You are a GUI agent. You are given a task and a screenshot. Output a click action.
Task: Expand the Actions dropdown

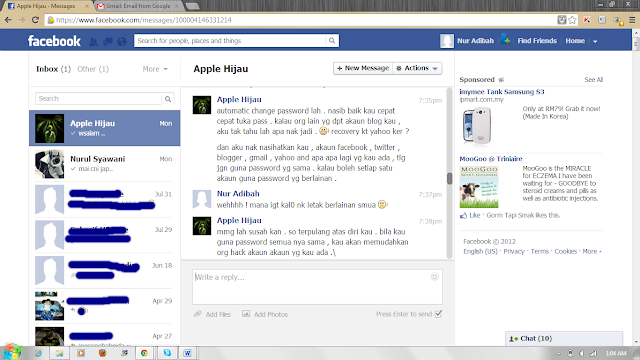418,68
